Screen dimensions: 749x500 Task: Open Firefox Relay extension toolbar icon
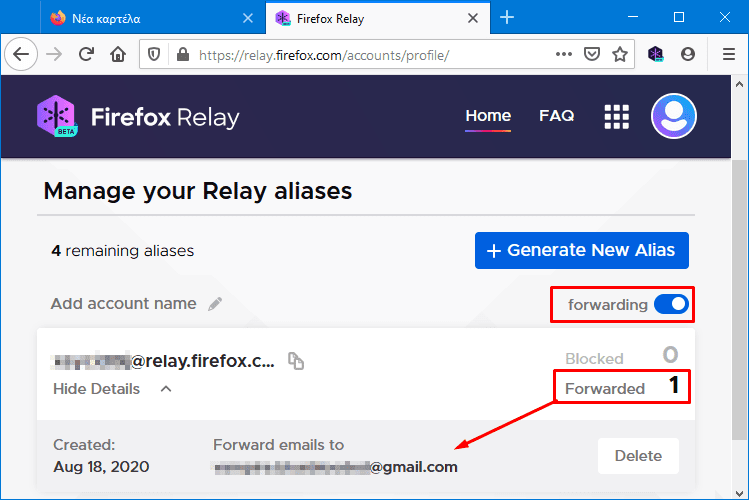coord(655,54)
